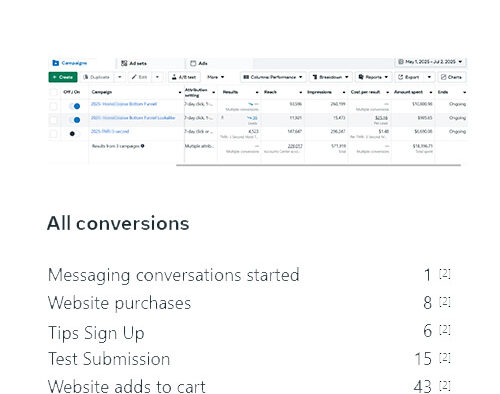Screen dimensions: 500x394
Task: Click the 'All conversions' heading
Action: pos(118,223)
